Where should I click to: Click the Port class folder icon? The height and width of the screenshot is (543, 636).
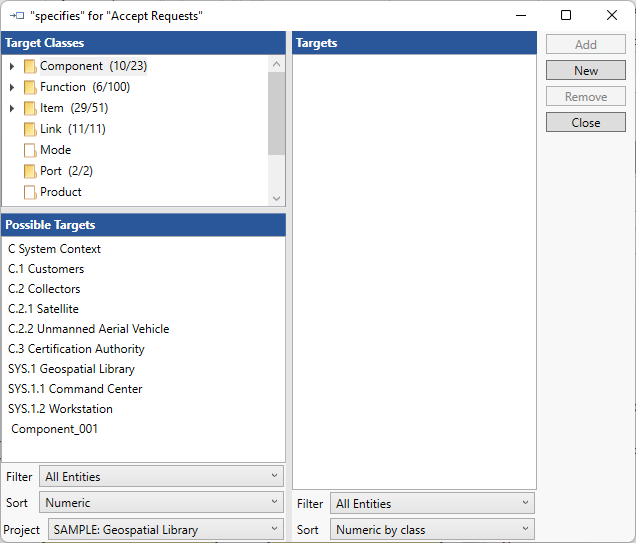(30, 171)
